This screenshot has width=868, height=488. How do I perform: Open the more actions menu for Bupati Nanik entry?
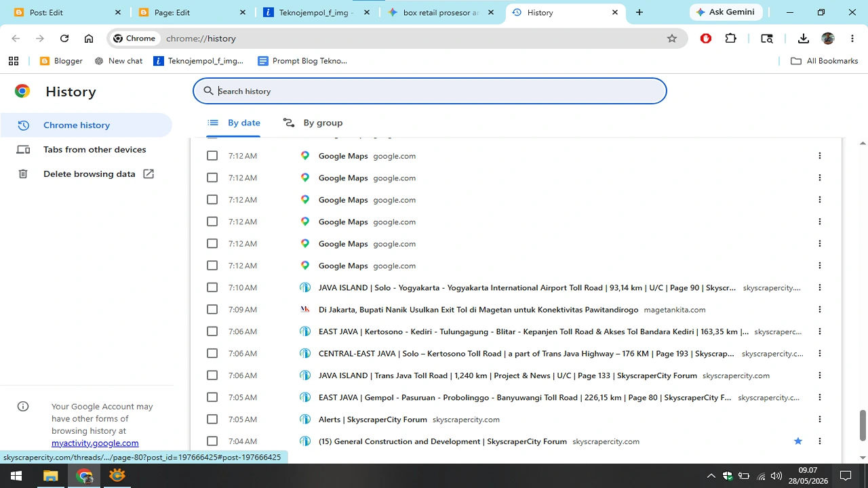pyautogui.click(x=819, y=310)
